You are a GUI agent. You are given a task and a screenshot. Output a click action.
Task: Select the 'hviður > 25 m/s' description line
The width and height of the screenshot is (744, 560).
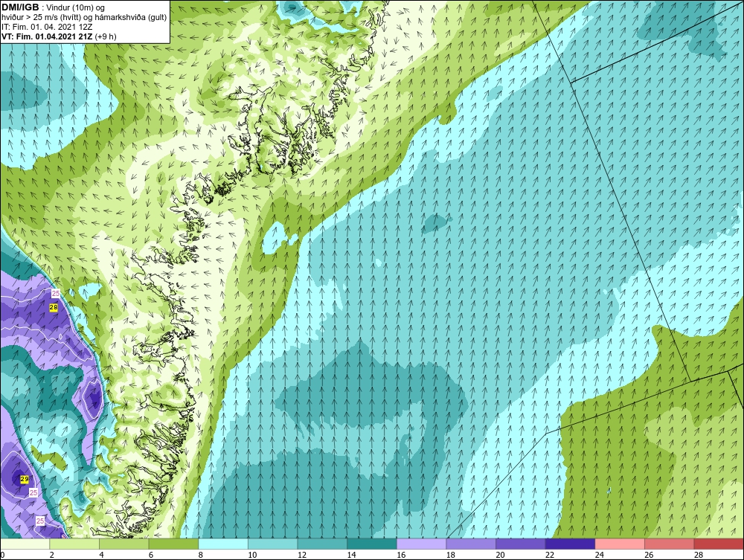[x=84, y=17]
